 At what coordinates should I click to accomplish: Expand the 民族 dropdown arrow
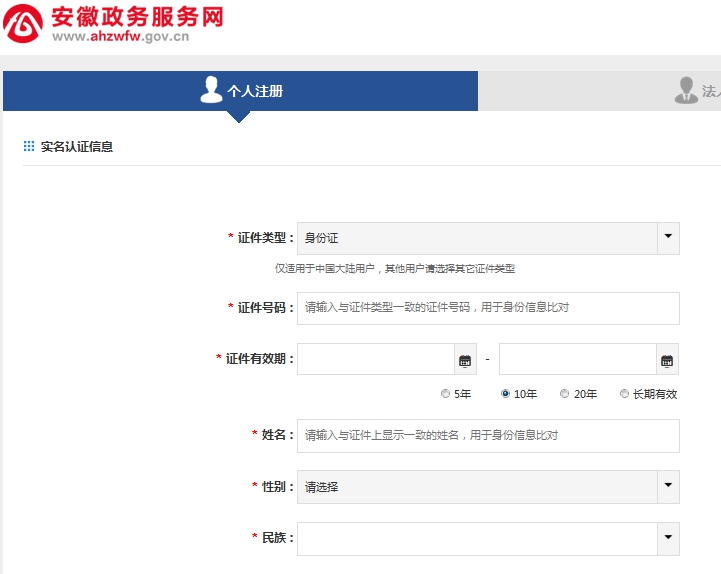pos(668,538)
